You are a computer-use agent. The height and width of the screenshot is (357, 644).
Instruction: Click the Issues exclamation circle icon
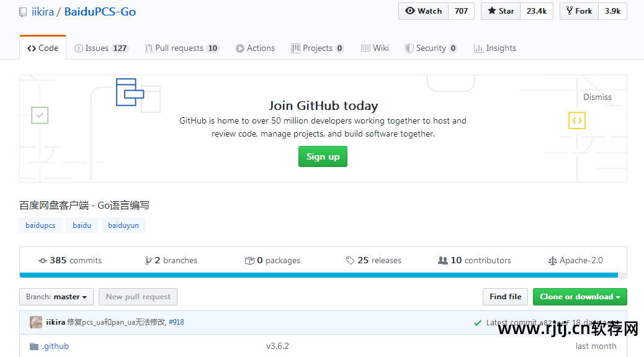point(78,48)
